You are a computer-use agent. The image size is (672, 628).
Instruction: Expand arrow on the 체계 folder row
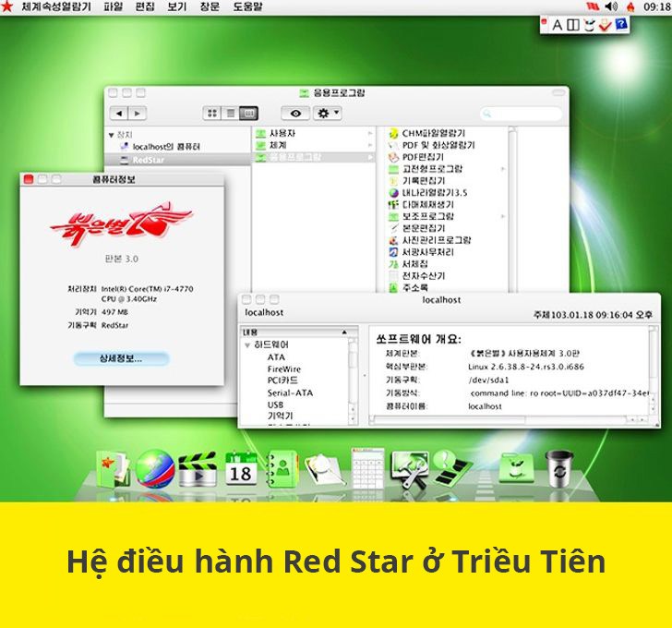pyautogui.click(x=370, y=145)
